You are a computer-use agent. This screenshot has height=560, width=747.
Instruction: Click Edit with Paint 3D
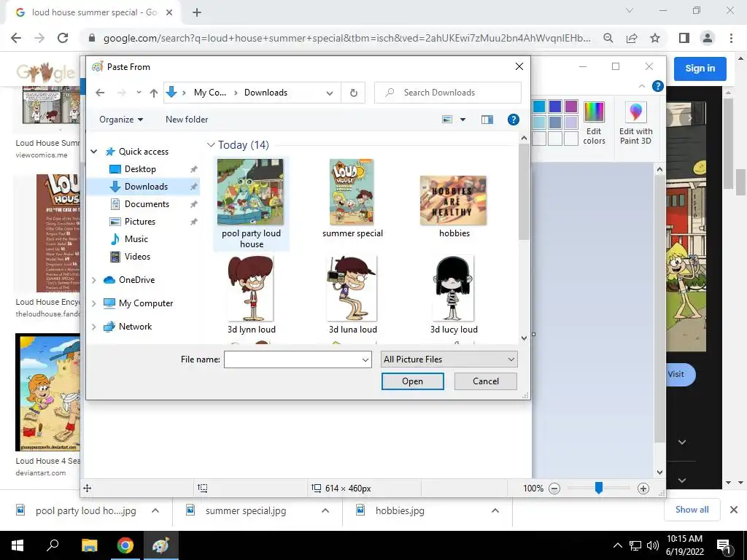pyautogui.click(x=635, y=123)
